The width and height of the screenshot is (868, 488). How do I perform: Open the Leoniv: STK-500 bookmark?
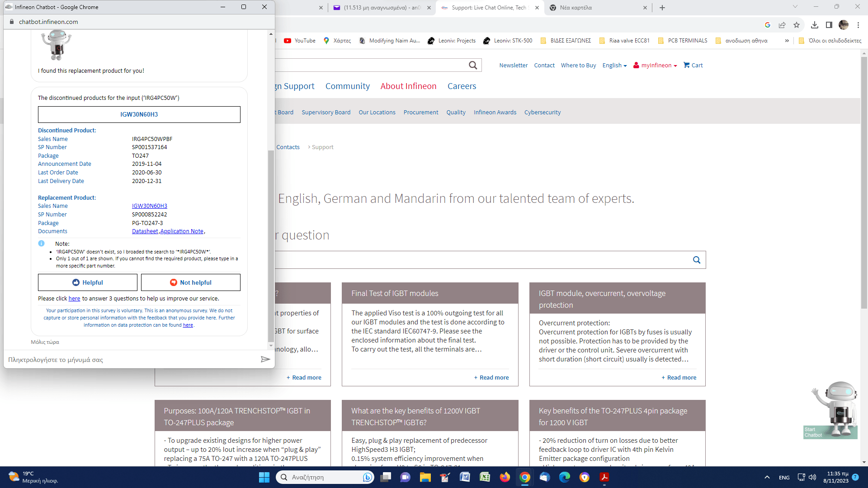508,41
